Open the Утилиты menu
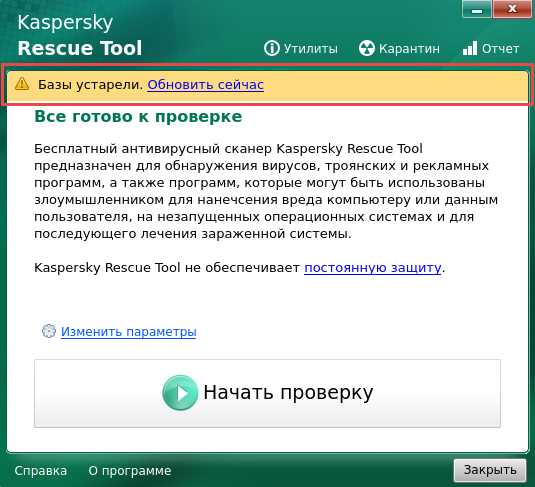The image size is (535, 487). (301, 48)
